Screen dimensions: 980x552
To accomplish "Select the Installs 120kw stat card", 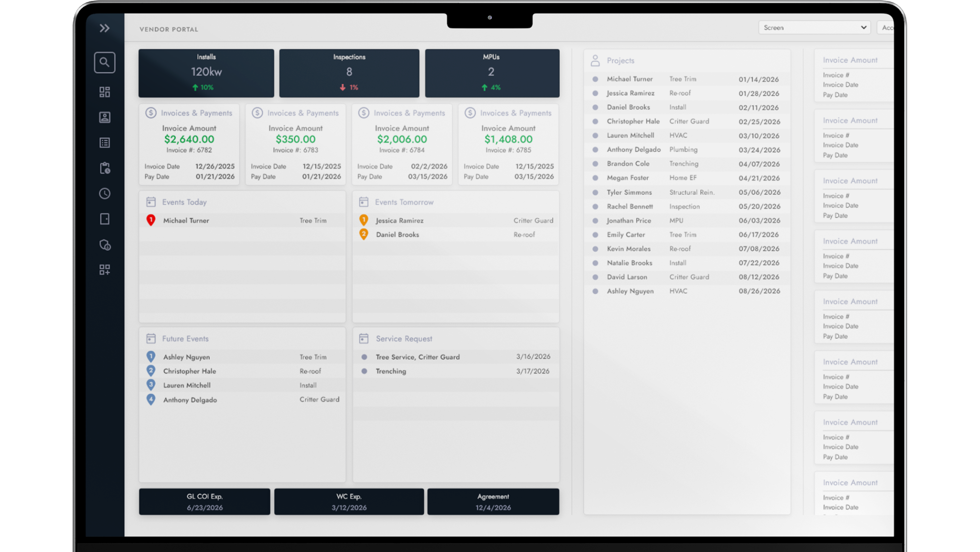I will tap(206, 73).
